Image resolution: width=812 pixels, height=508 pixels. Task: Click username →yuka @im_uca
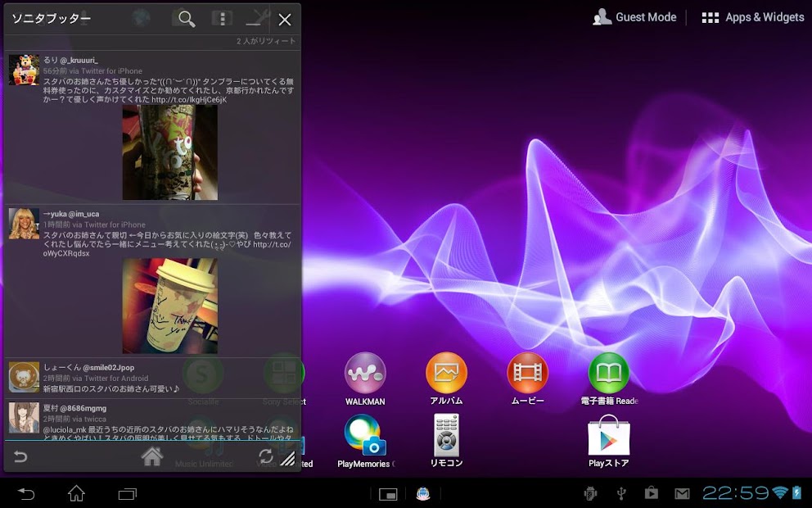[71, 214]
